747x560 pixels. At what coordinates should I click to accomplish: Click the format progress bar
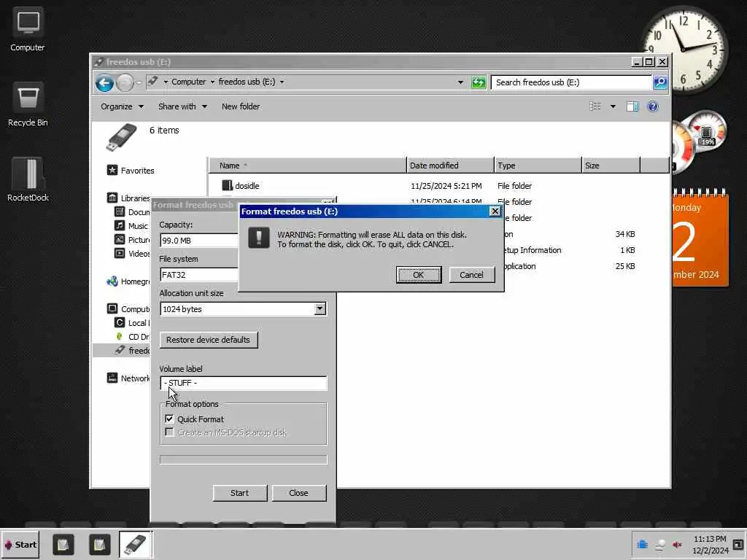point(244,459)
